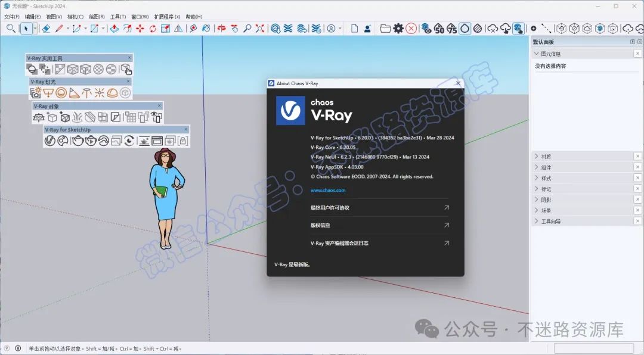Expand the 材质 tray panel
This screenshot has width=644, height=355.
coord(537,157)
